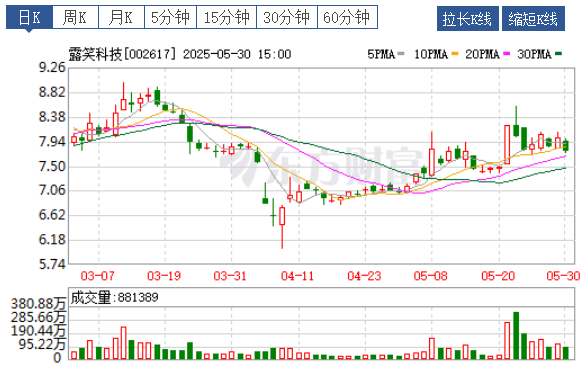Click the 8.38 price axis label
This screenshot has height=367, width=582.
[52, 117]
